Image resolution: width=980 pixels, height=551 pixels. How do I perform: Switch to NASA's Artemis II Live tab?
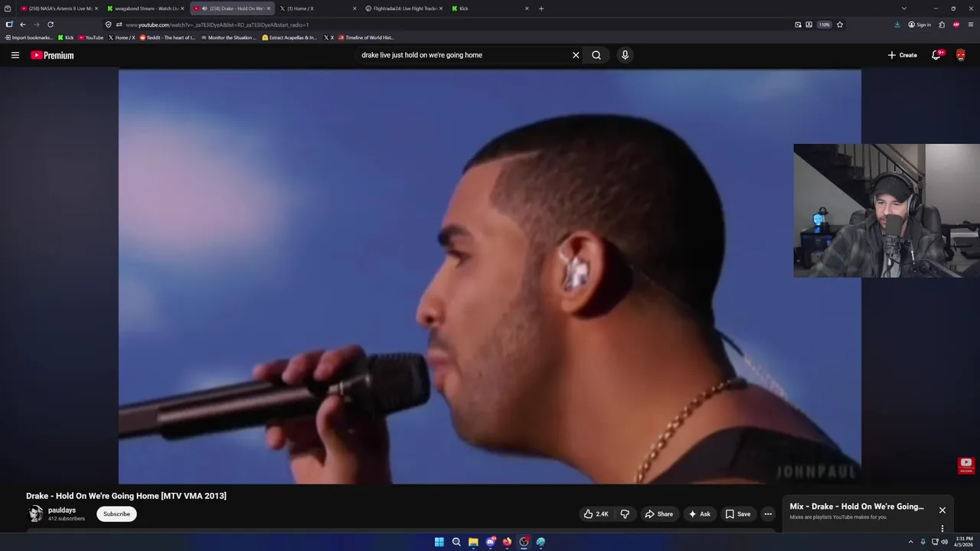[59, 8]
